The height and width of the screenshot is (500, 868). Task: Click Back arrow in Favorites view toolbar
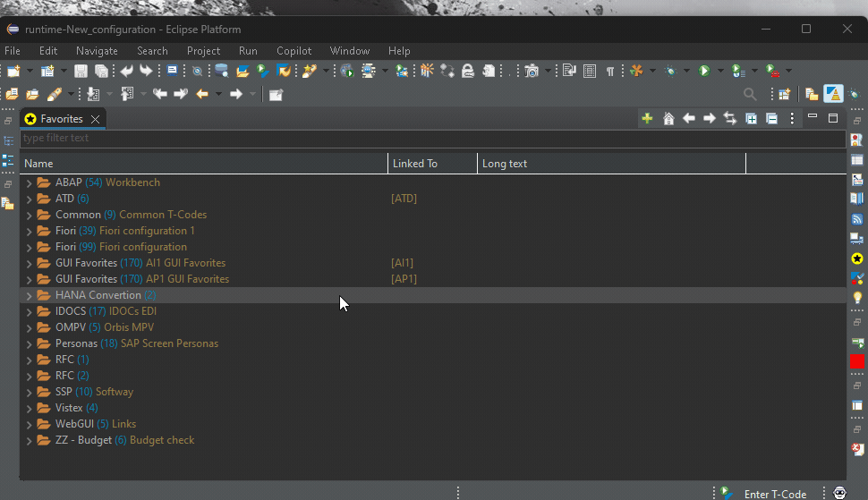[x=689, y=118]
